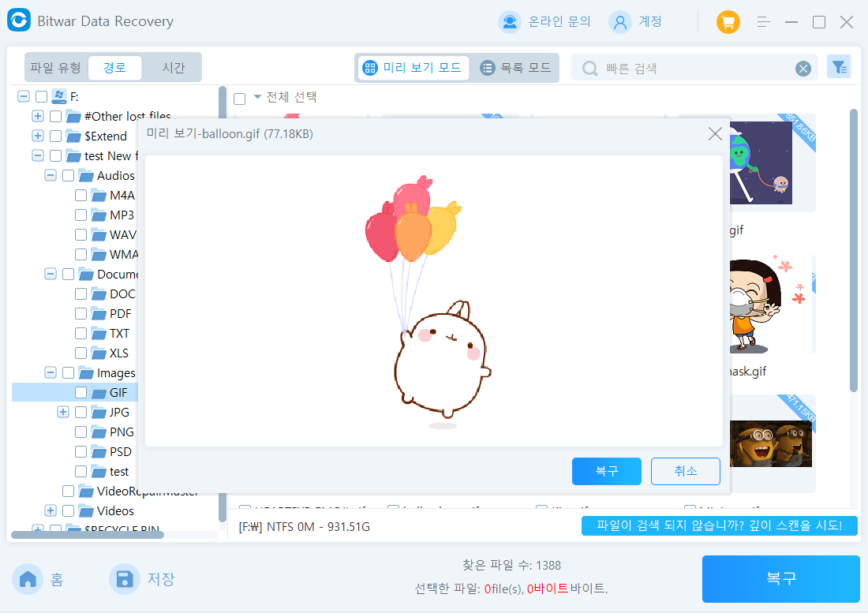Clear the quick search with X icon

803,69
